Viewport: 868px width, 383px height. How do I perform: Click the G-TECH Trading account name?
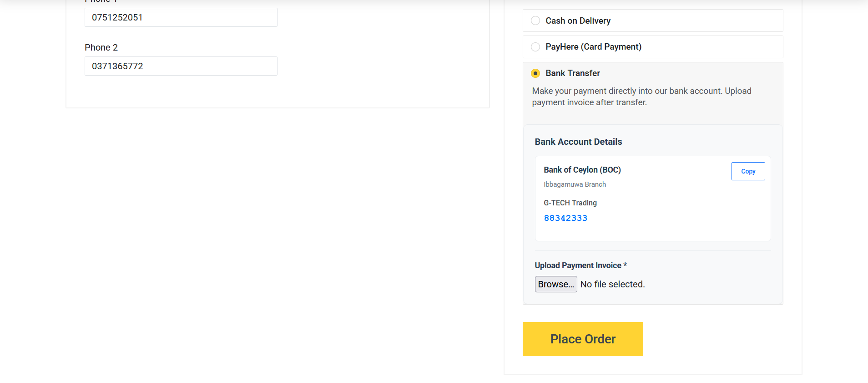tap(570, 203)
